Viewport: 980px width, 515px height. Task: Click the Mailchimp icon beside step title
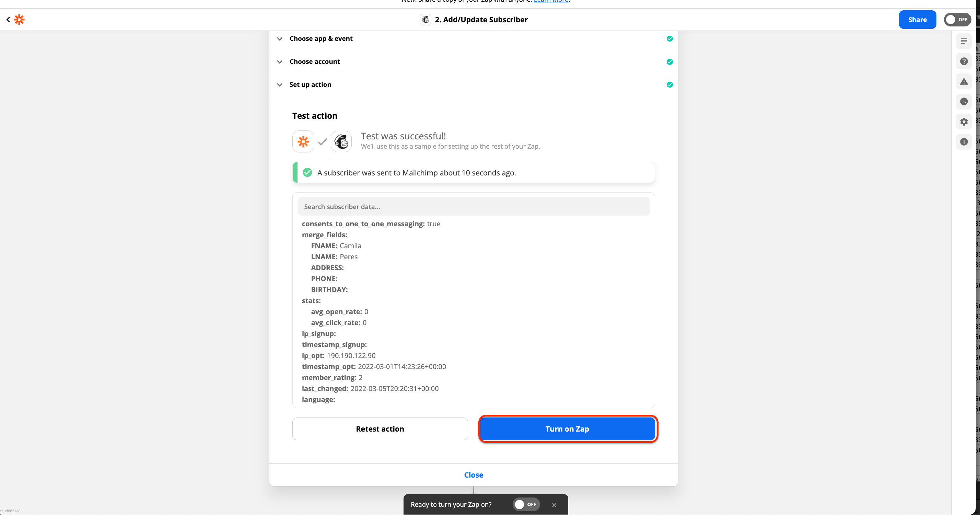[x=425, y=20]
